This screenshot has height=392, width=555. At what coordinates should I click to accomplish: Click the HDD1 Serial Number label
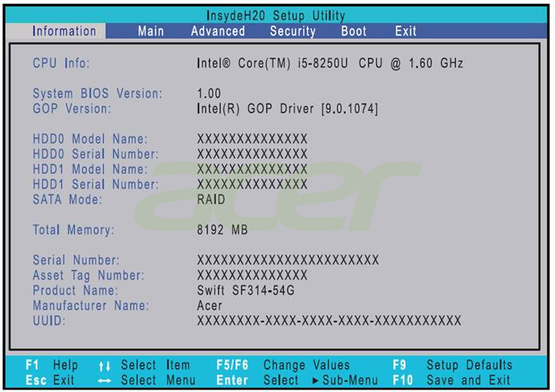coord(96,184)
